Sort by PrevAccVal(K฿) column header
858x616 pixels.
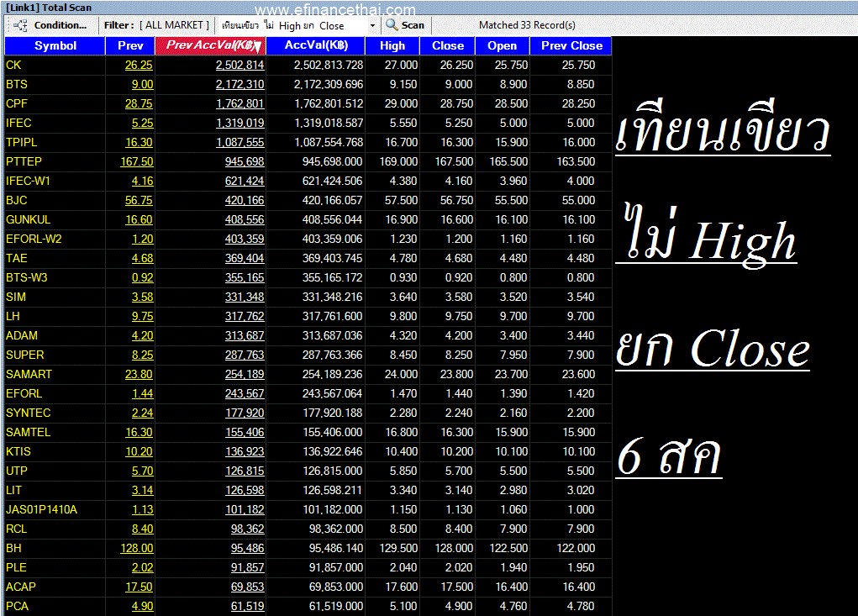(210, 46)
